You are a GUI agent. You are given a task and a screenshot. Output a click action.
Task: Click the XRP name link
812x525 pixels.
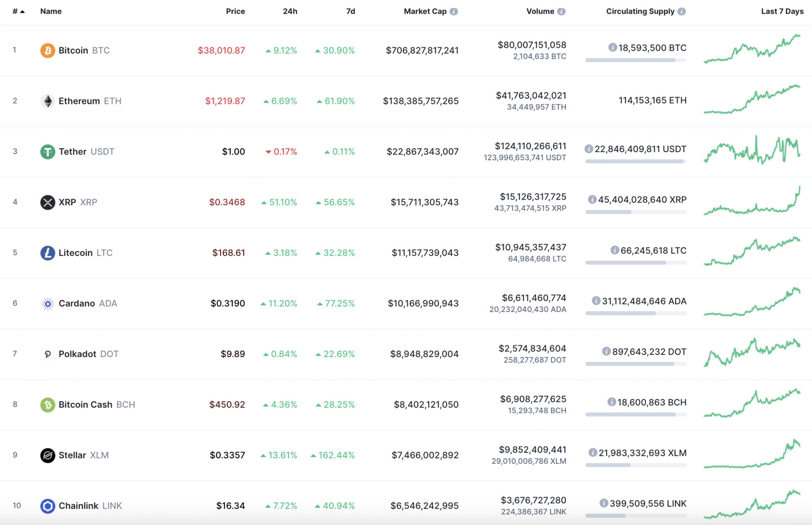tap(67, 202)
